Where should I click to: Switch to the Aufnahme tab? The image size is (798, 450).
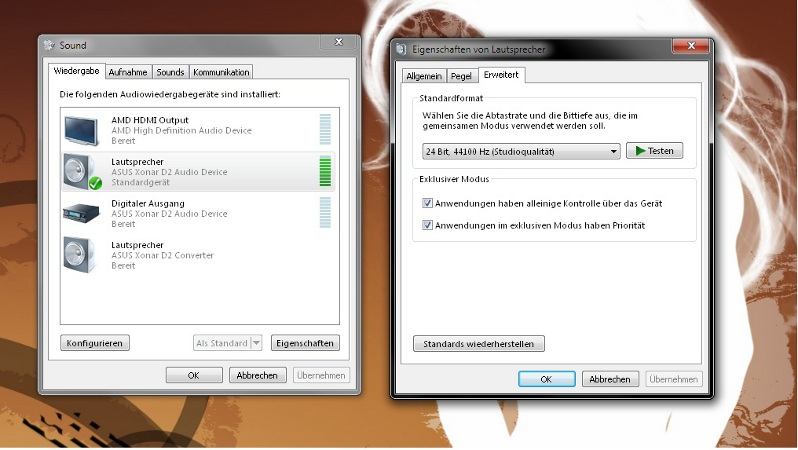click(128, 72)
